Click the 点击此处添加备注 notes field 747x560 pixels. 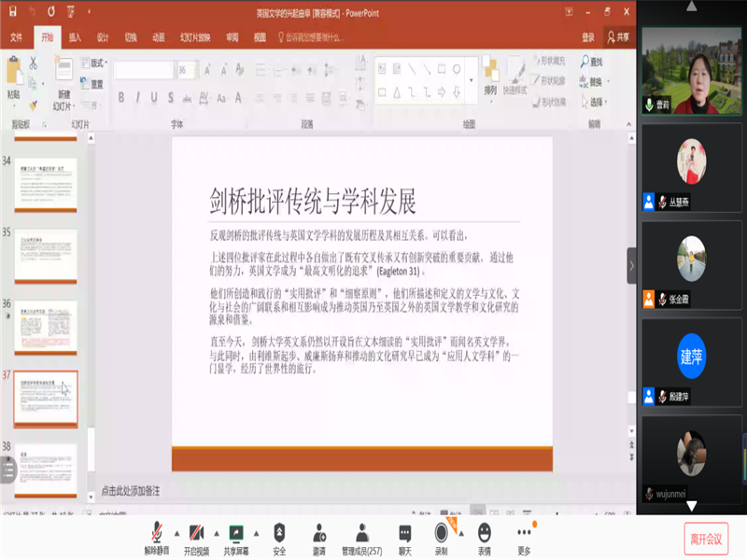(x=131, y=490)
